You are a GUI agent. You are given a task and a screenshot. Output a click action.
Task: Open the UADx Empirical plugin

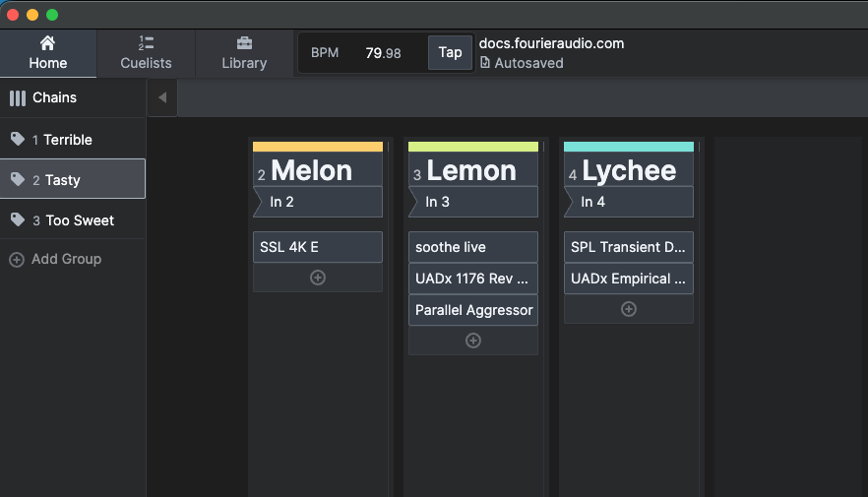point(629,279)
